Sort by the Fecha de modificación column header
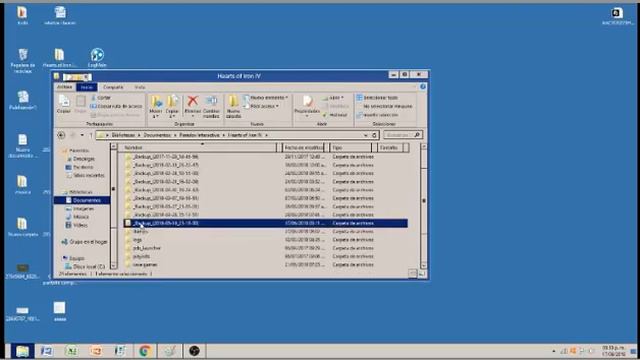 pos(303,147)
